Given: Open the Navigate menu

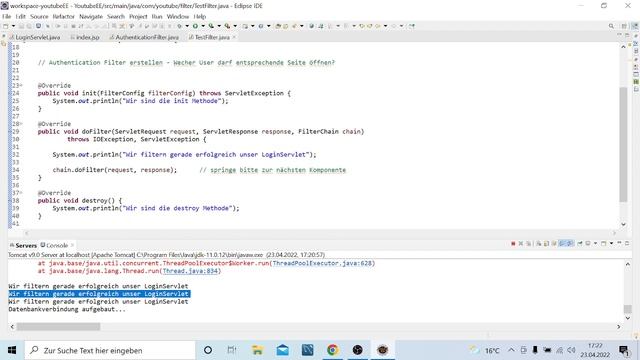Looking at the screenshot, I should coord(91,16).
